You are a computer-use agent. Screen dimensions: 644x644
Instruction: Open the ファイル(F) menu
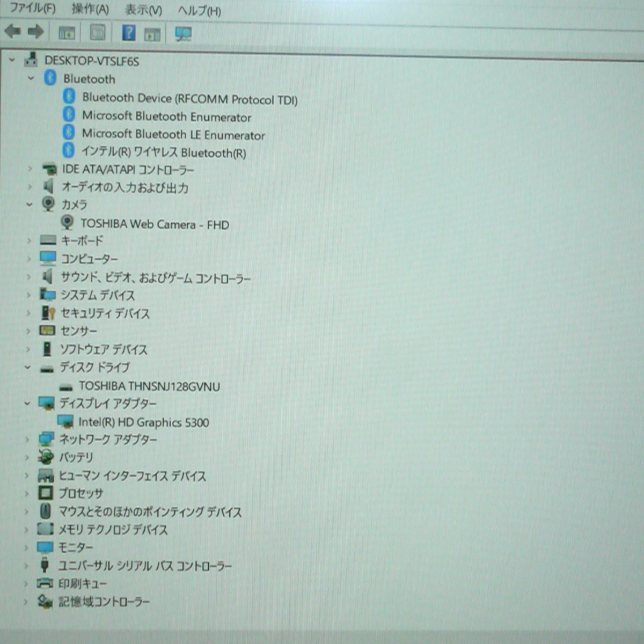[x=33, y=8]
